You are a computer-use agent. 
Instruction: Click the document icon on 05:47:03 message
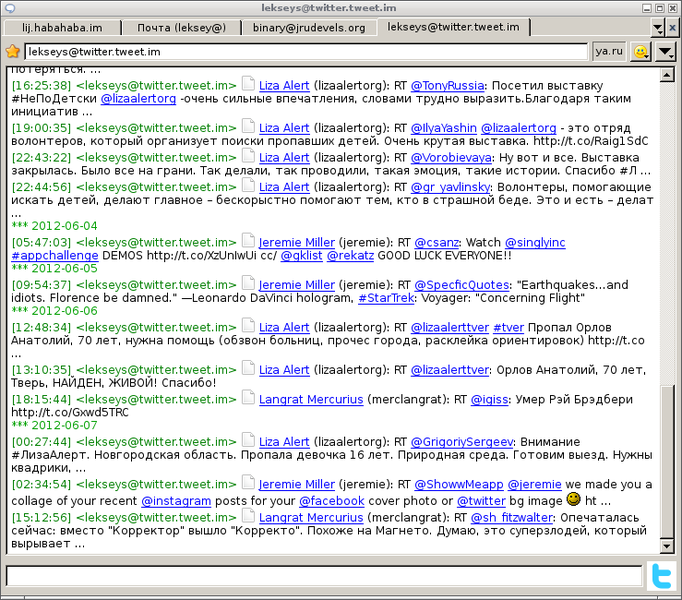[248, 241]
